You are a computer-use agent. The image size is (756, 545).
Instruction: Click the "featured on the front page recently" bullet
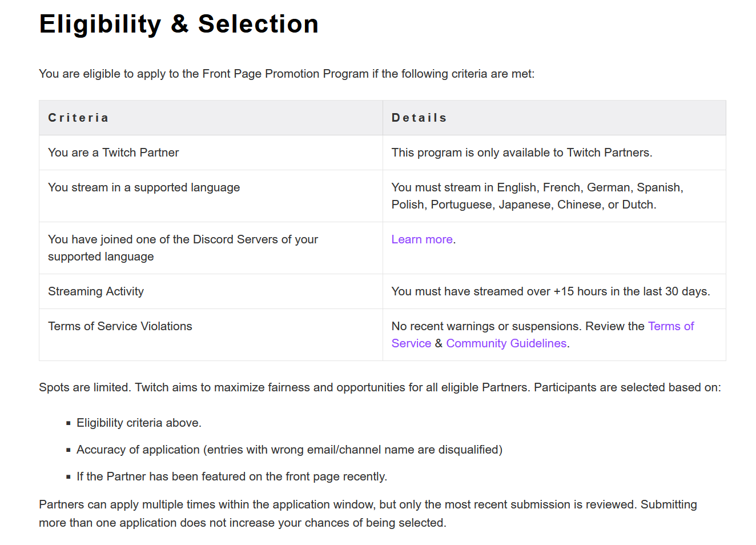coord(232,476)
